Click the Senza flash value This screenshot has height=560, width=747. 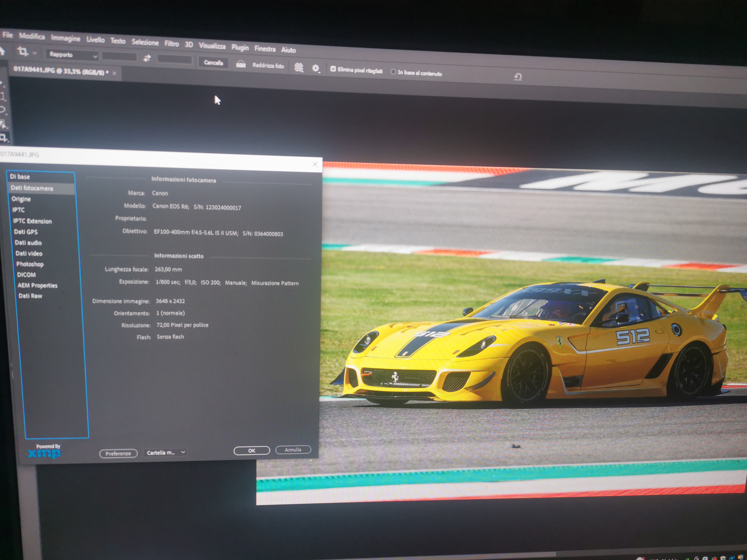point(170,336)
